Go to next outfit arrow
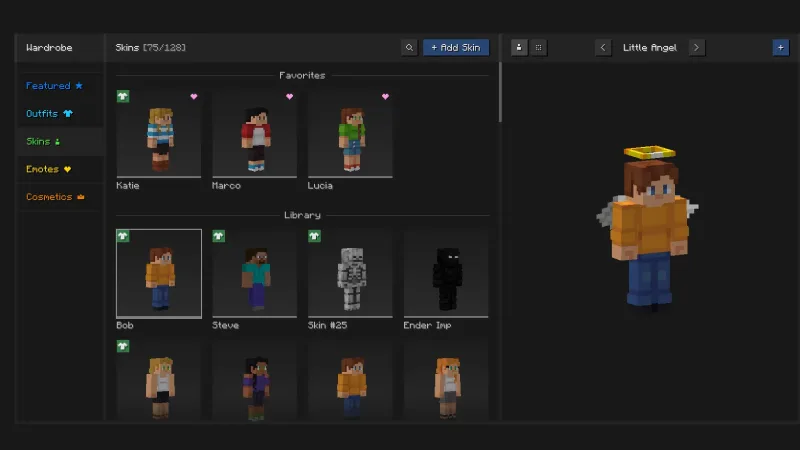Image resolution: width=800 pixels, height=450 pixels. (x=696, y=47)
